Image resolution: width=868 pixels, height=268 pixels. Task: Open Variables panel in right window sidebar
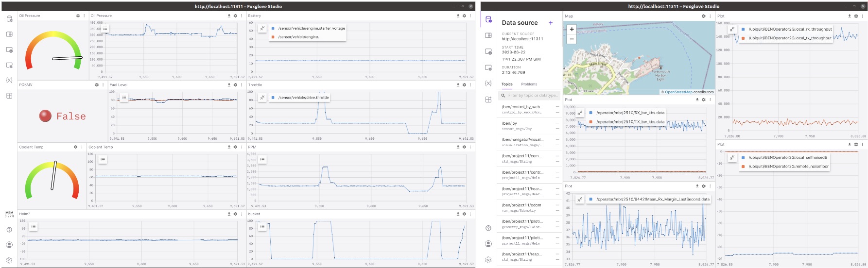(x=488, y=84)
